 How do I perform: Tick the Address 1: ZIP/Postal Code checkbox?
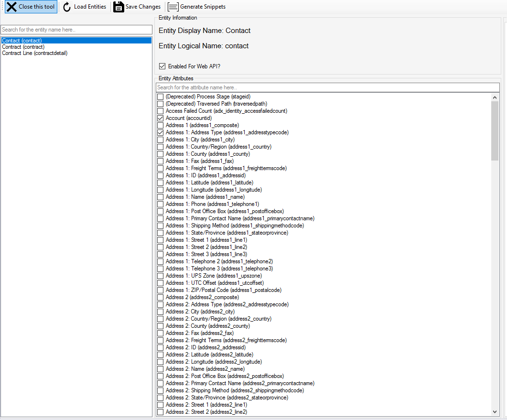tap(161, 290)
